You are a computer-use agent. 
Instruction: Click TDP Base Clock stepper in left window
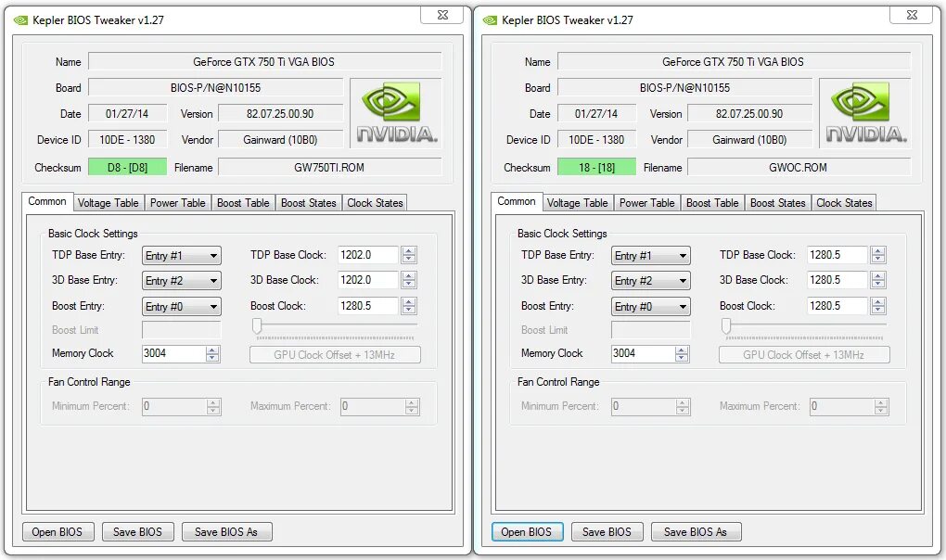click(408, 255)
